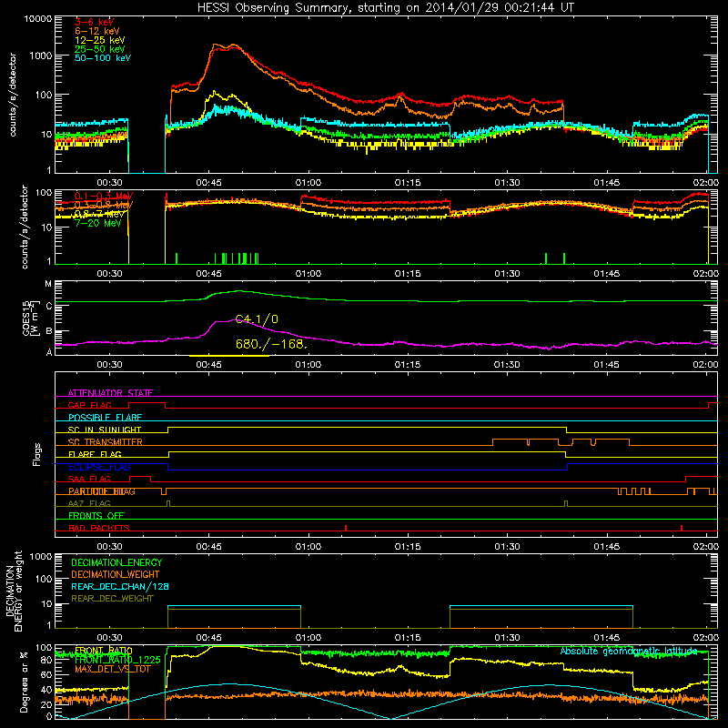
Task: Select the '12-25 keV' legend label
Action: [x=100, y=40]
